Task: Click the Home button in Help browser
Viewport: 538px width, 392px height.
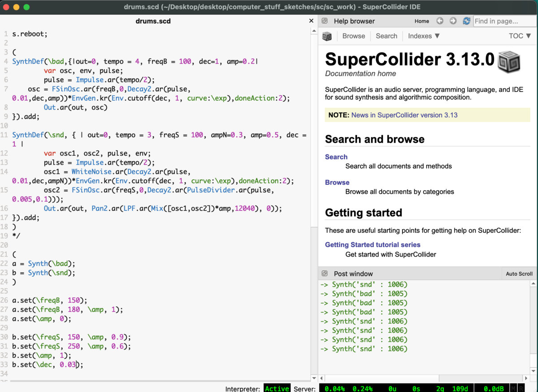Action: coord(422,21)
